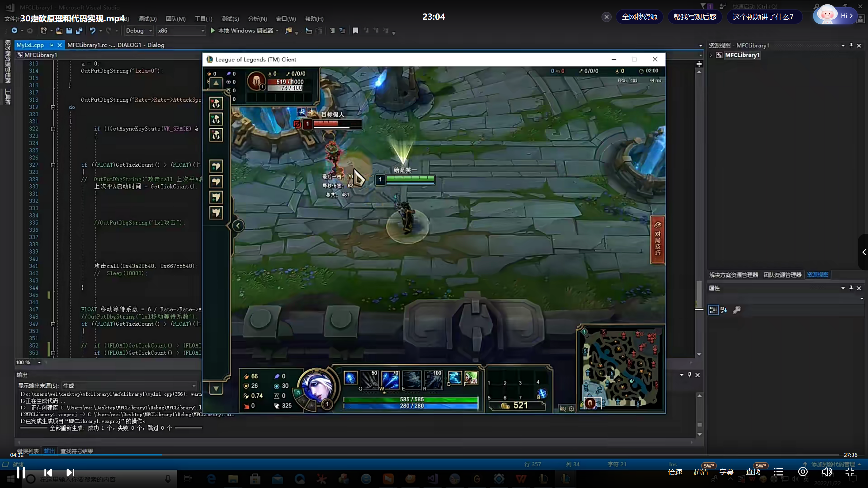Collapse the if block at line 327
The height and width of the screenshot is (488, 868).
[53, 165]
